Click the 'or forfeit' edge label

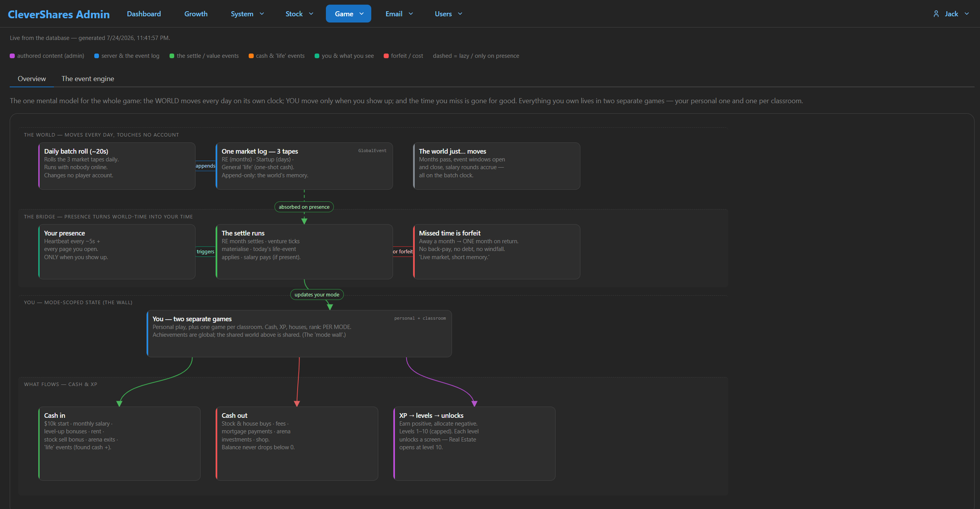click(403, 252)
